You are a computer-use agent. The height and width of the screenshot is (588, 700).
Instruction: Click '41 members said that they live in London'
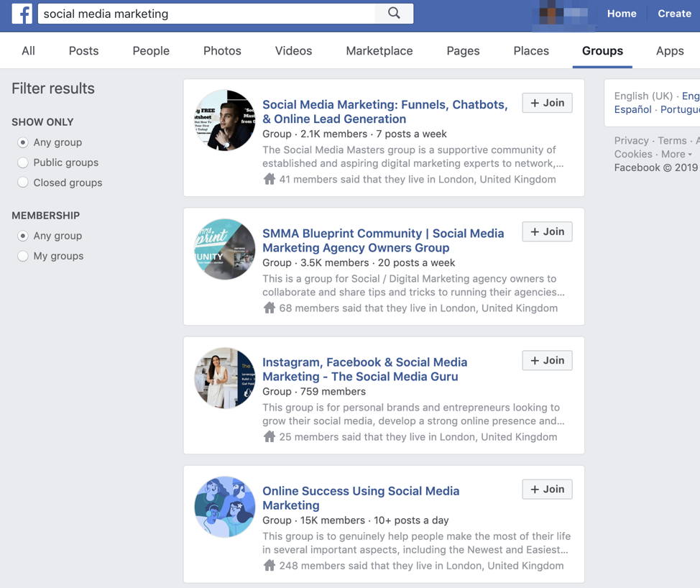pos(418,180)
